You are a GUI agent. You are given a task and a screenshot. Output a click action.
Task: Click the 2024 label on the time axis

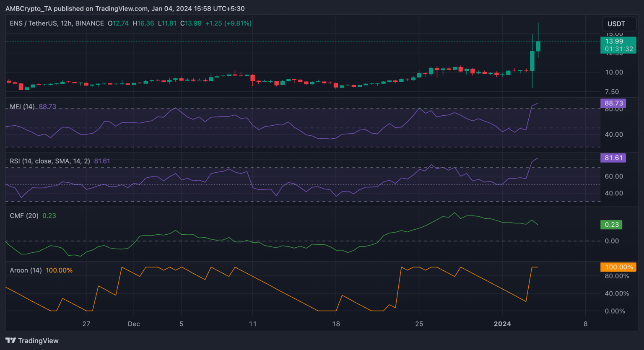point(502,324)
